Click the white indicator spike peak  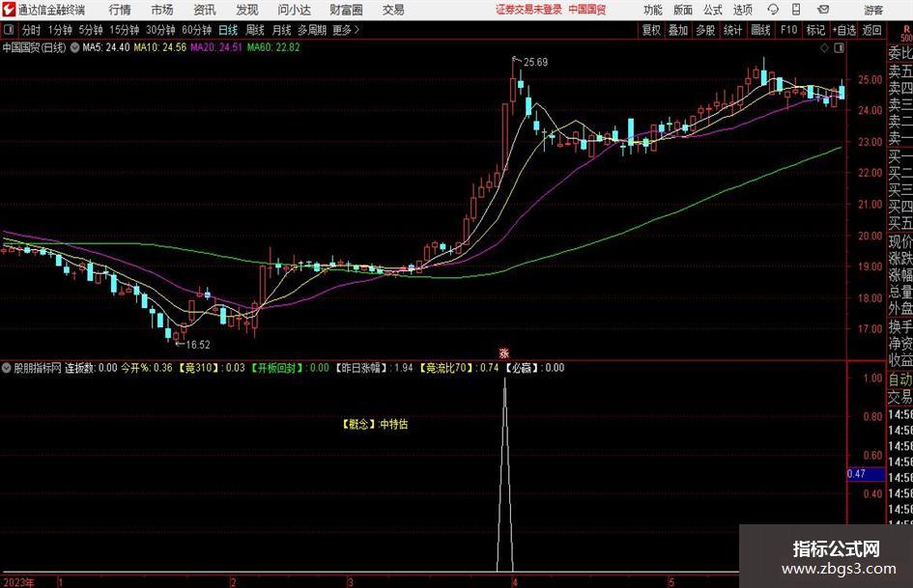505,379
